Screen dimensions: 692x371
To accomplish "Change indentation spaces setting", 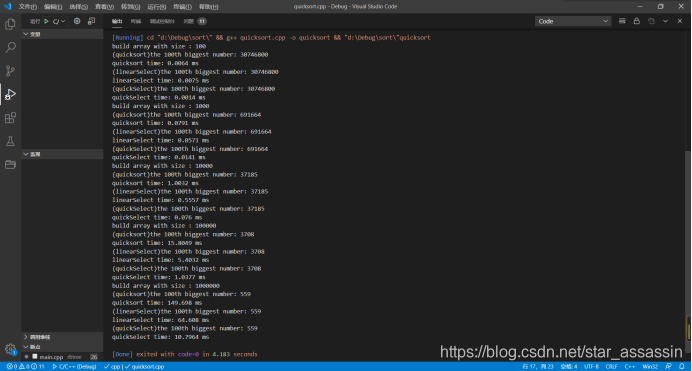I will [568, 367].
